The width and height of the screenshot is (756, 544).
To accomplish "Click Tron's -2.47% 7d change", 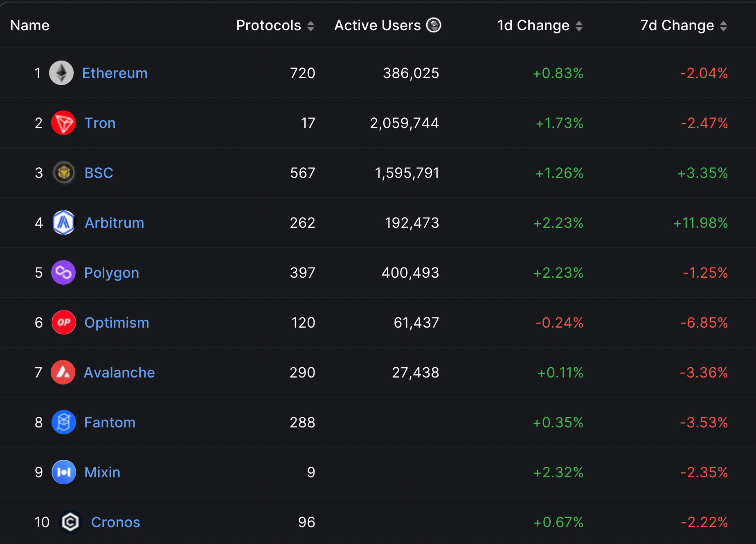I will (704, 123).
